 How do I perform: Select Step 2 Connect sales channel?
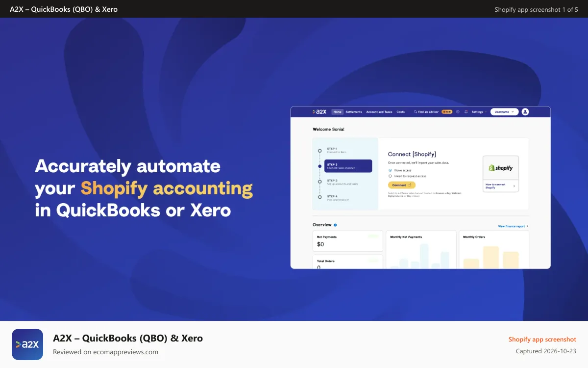tap(348, 166)
